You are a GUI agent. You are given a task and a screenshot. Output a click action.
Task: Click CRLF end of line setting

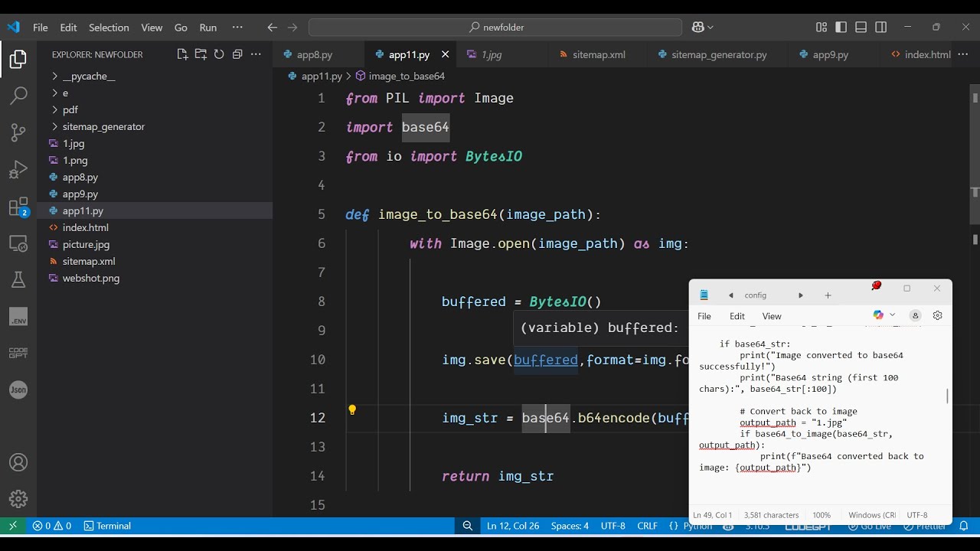click(x=647, y=526)
